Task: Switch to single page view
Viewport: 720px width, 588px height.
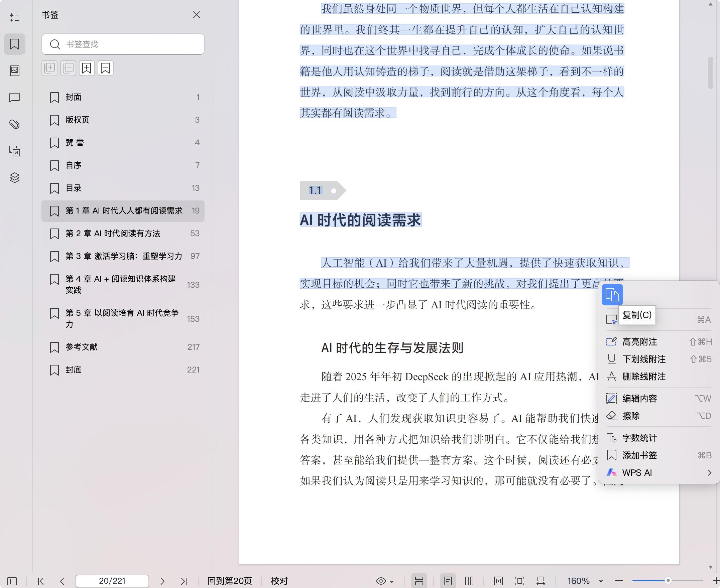Action: [448, 581]
